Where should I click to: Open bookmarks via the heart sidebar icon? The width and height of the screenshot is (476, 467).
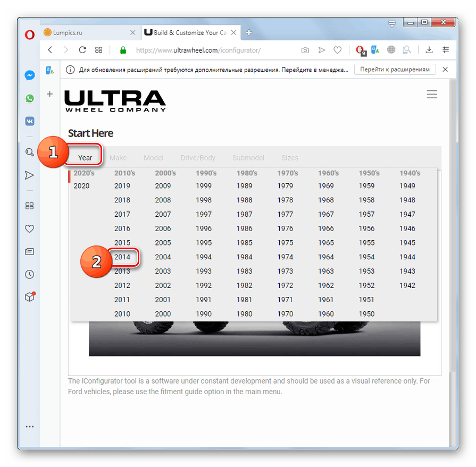pos(29,228)
